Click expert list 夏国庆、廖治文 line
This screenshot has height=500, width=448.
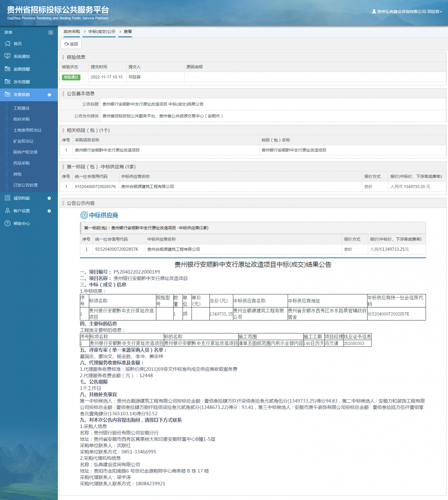tap(122, 356)
